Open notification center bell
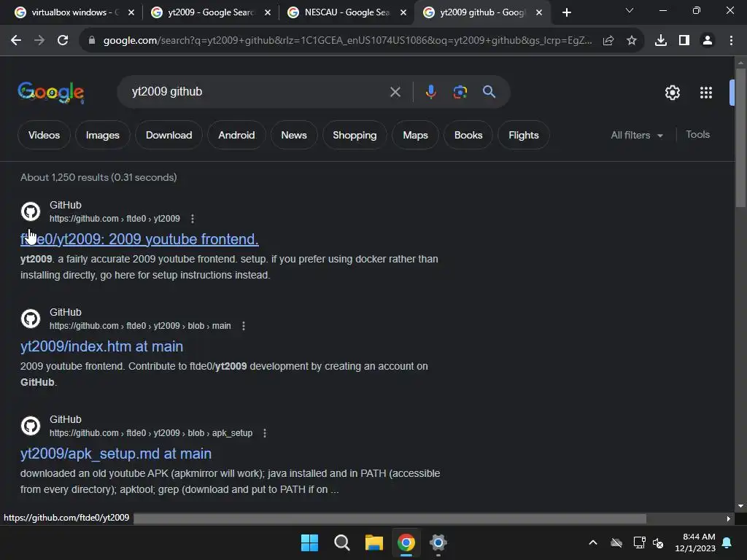Image resolution: width=747 pixels, height=560 pixels. [727, 542]
